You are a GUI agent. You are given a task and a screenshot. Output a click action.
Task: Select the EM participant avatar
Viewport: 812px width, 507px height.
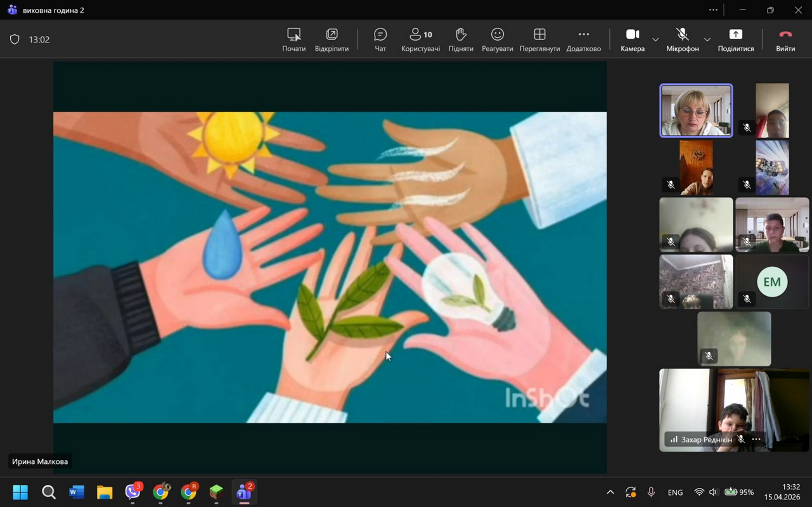(x=771, y=282)
